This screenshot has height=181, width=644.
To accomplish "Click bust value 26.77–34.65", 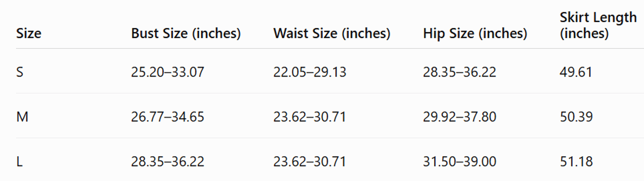I will [x=168, y=117].
